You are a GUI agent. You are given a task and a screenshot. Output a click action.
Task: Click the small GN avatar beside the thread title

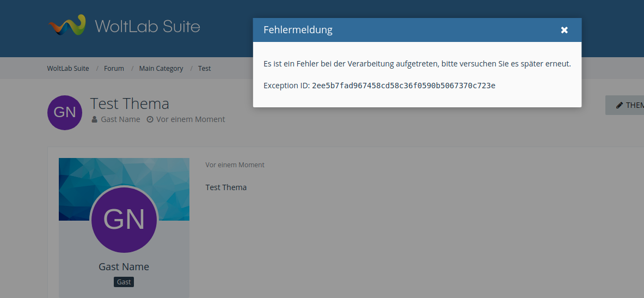pos(65,112)
